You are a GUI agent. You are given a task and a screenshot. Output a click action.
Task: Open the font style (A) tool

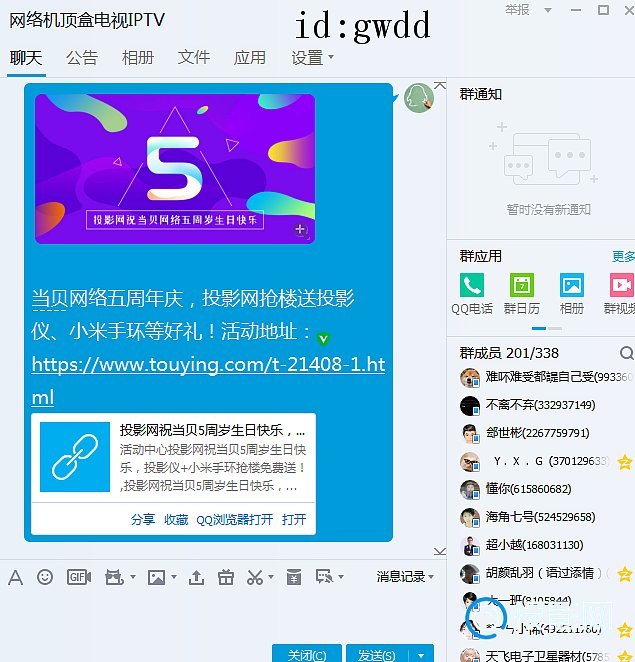coord(15,577)
